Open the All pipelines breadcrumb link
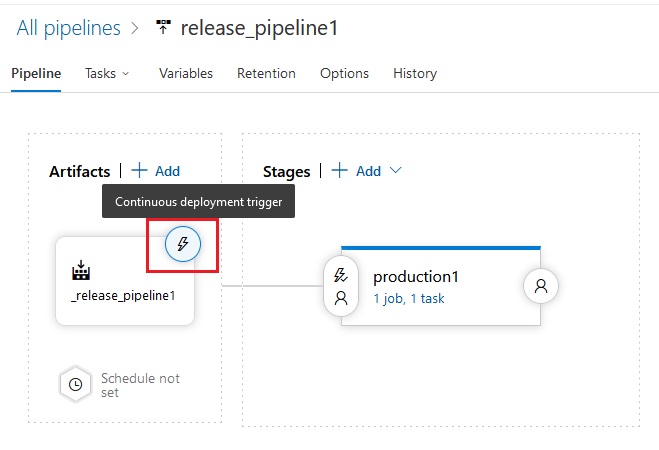659x450 pixels. [69, 28]
